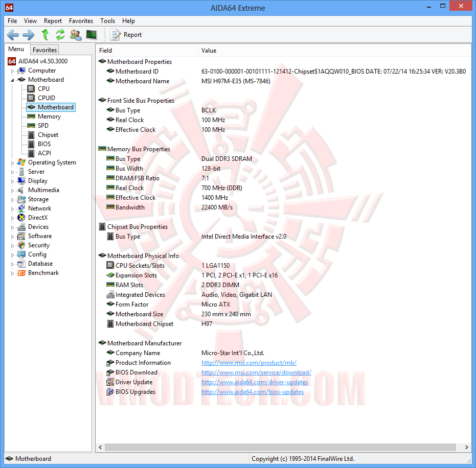Viewport: 476px width, 468px height.
Task: Switch to the Menu tab
Action: pyautogui.click(x=16, y=49)
